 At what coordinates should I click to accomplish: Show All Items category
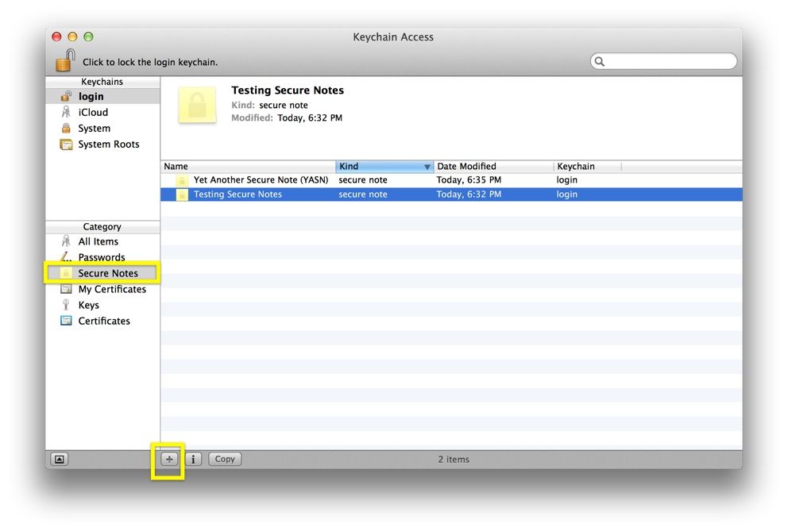(x=98, y=241)
